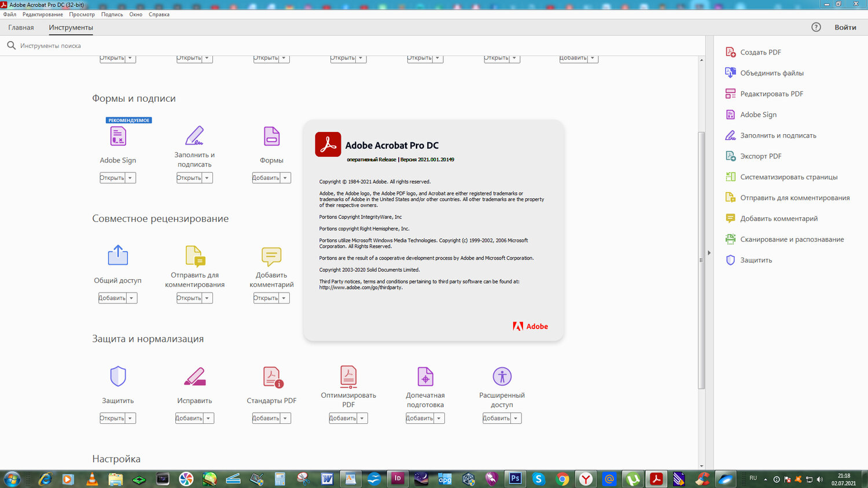Click the http://www.adobe.com/go/thirdparty text in the About box

361,287
